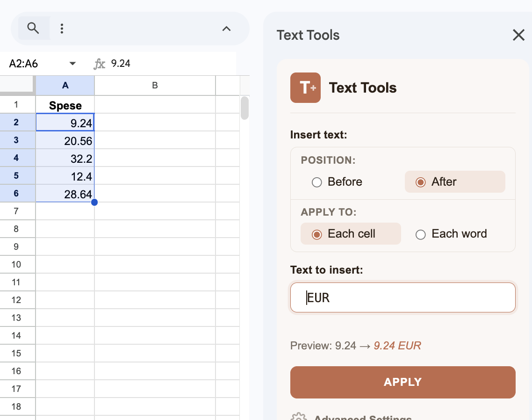Select the After position option
The image size is (532, 420).
point(420,182)
